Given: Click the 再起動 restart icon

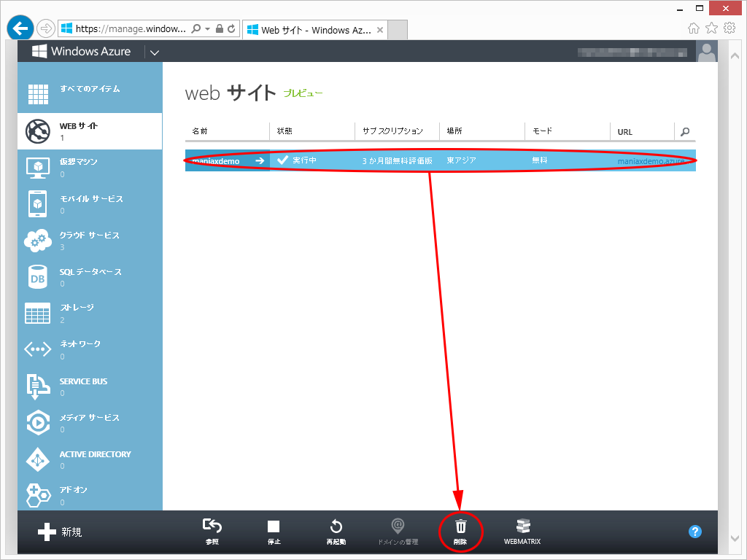Looking at the screenshot, I should [x=336, y=526].
